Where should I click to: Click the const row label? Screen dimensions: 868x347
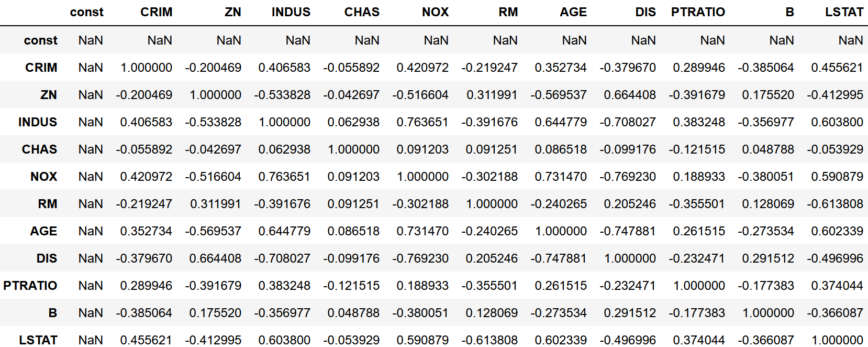(x=40, y=40)
